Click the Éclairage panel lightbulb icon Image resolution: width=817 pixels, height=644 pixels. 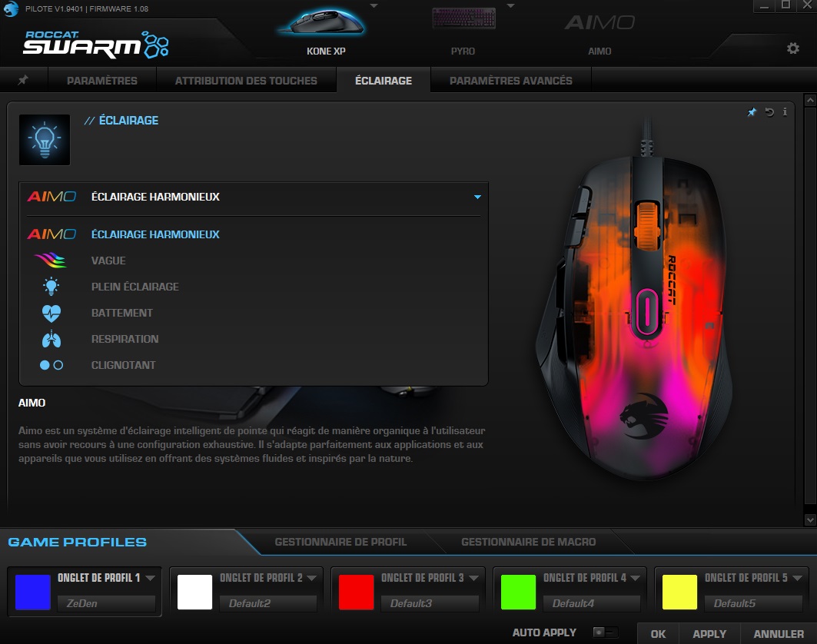pyautogui.click(x=44, y=139)
